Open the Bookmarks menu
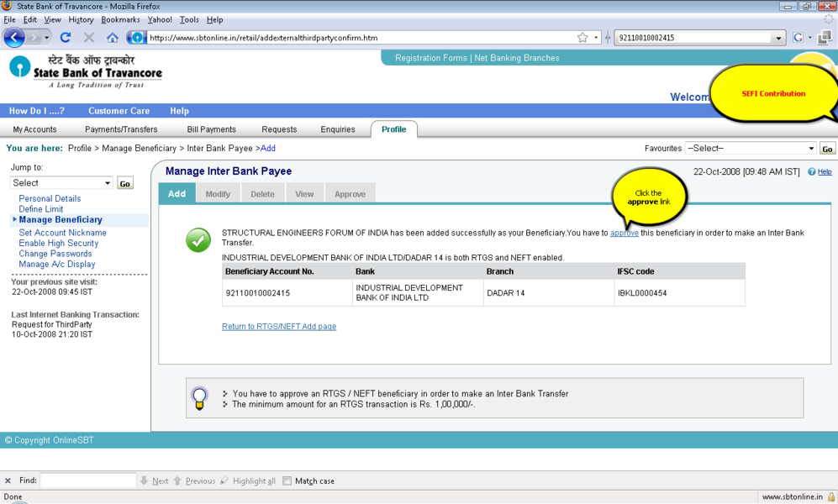Screen dimensions: 838x504 120,19
